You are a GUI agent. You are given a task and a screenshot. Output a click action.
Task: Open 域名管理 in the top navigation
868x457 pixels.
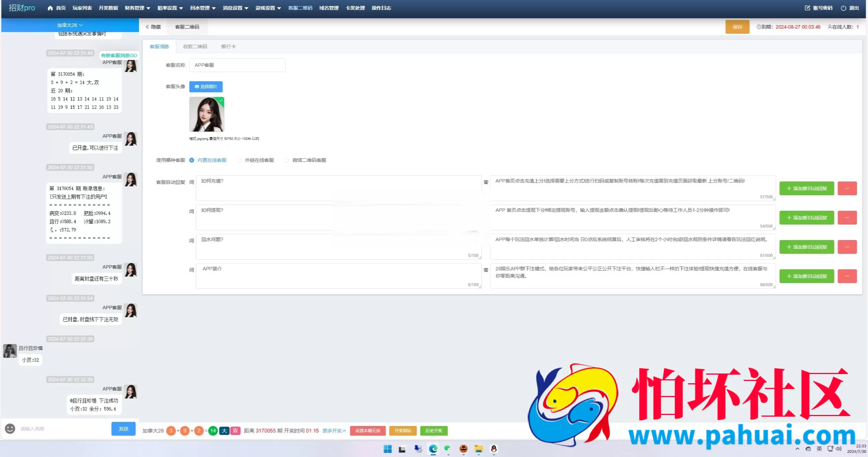click(329, 8)
